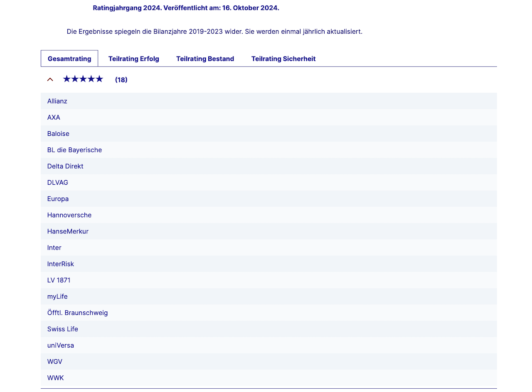Click the Ratingjahrgang 2024 heading text
Screen dimensions: 532x392
click(x=186, y=8)
